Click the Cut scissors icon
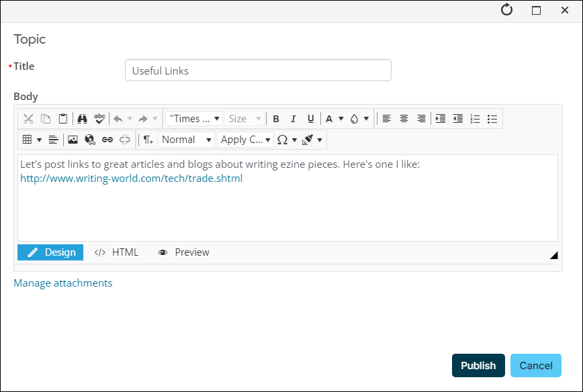 (x=28, y=119)
